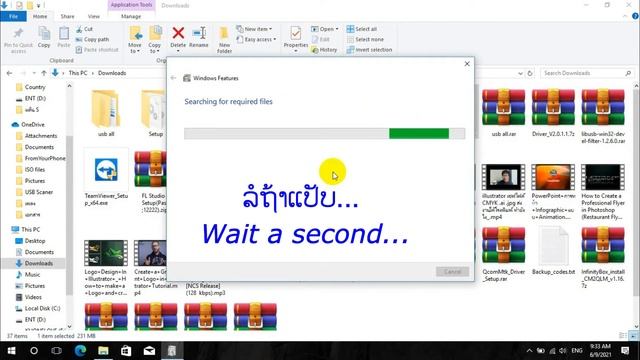Click the Edit command in Open group
The width and height of the screenshot is (640, 360).
tap(320, 39)
